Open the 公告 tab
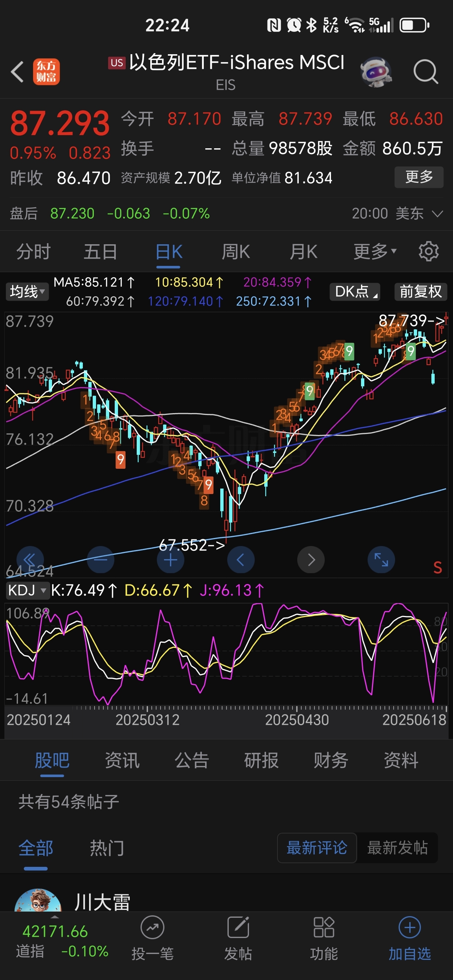Screen dimensions: 453x980 click(192, 761)
